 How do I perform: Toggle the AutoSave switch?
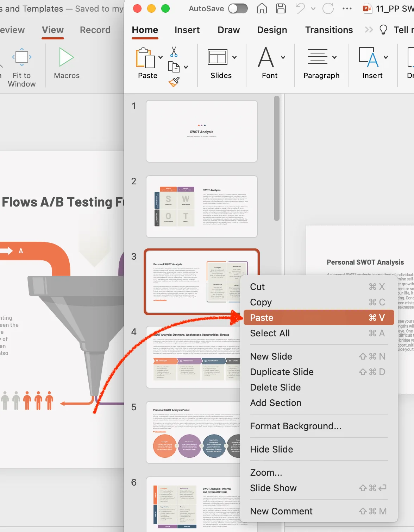[238, 8]
